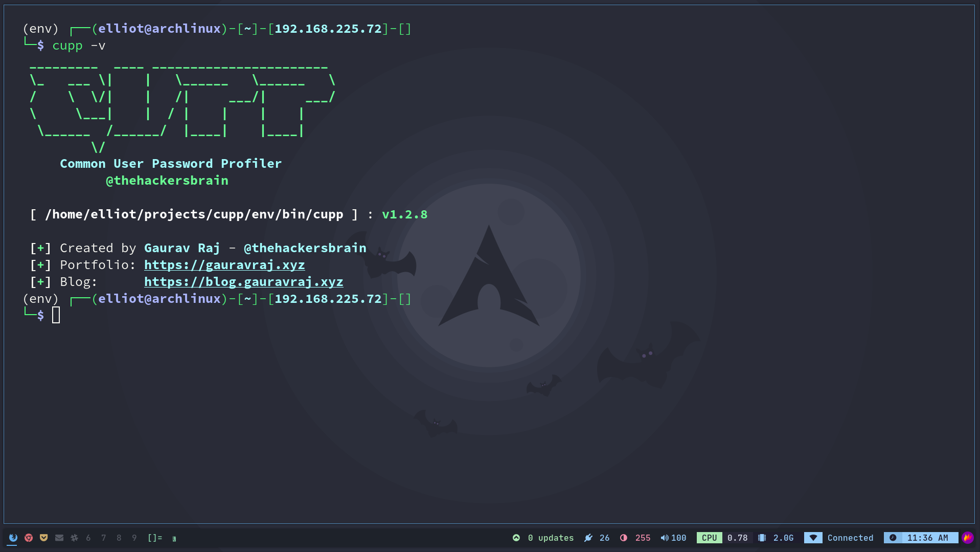Screen dimensions: 980x552
Task: Click the []= tiling layout indicator
Action: (x=155, y=538)
